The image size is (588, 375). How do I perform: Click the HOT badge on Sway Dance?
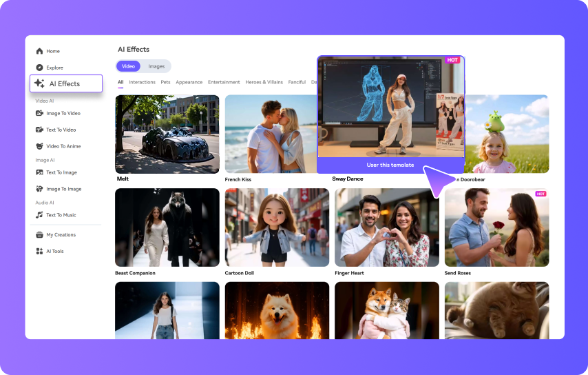pos(452,60)
